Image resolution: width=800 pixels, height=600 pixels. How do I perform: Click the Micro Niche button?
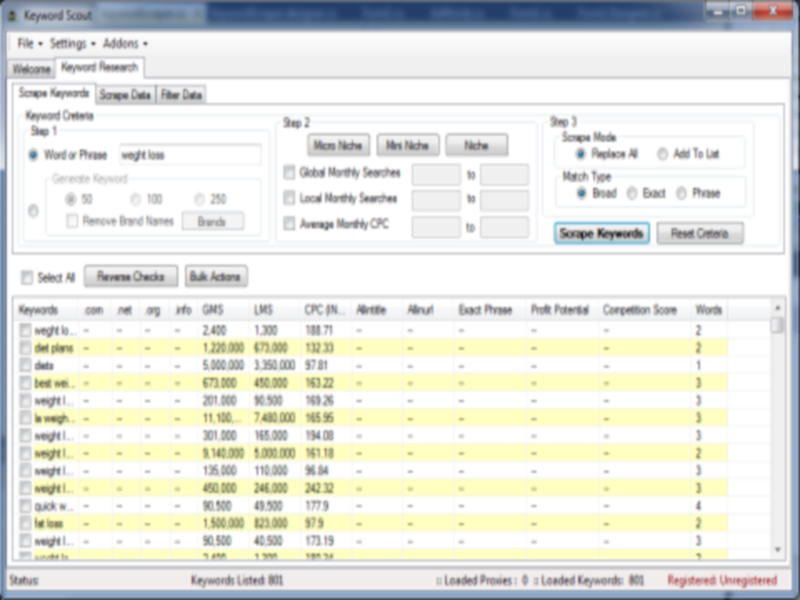(338, 145)
